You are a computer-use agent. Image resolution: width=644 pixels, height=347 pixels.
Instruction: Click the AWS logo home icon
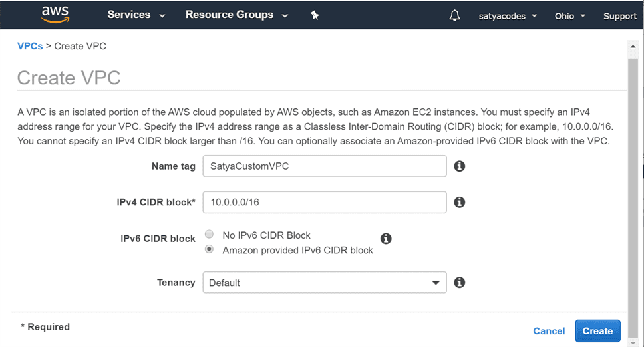[x=55, y=15]
